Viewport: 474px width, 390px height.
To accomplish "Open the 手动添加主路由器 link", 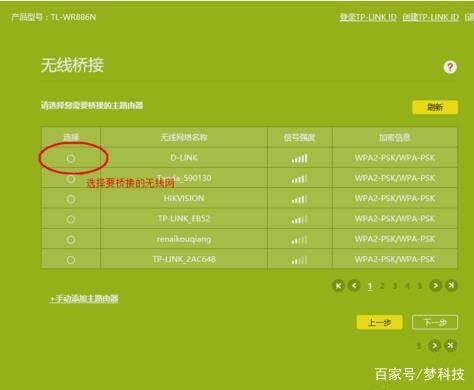I will tap(84, 299).
